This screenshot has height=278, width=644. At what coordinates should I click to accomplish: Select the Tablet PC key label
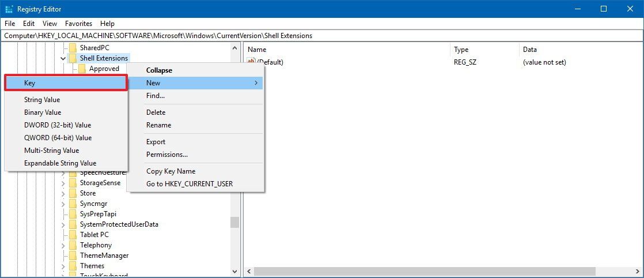(94, 235)
